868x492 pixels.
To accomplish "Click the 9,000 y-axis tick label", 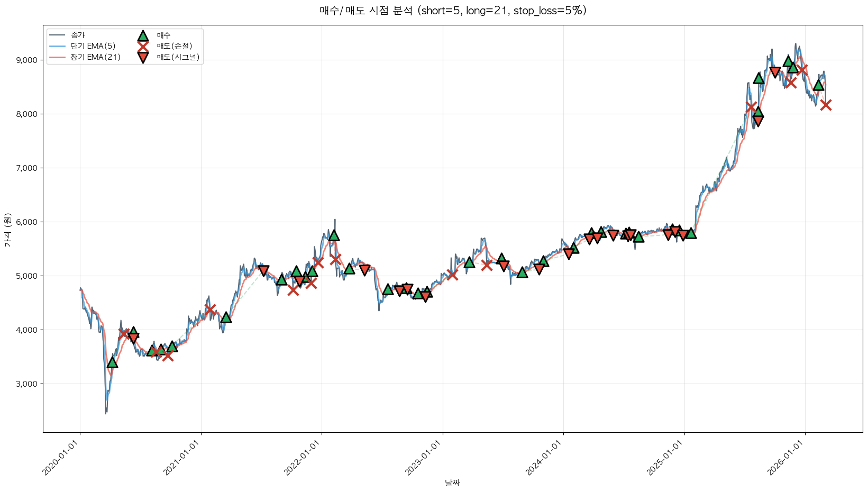I will (27, 60).
